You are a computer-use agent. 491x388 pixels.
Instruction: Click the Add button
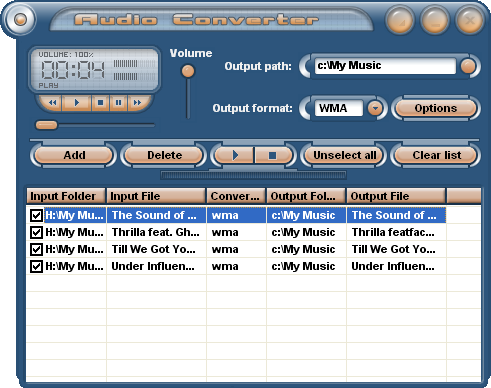click(74, 155)
